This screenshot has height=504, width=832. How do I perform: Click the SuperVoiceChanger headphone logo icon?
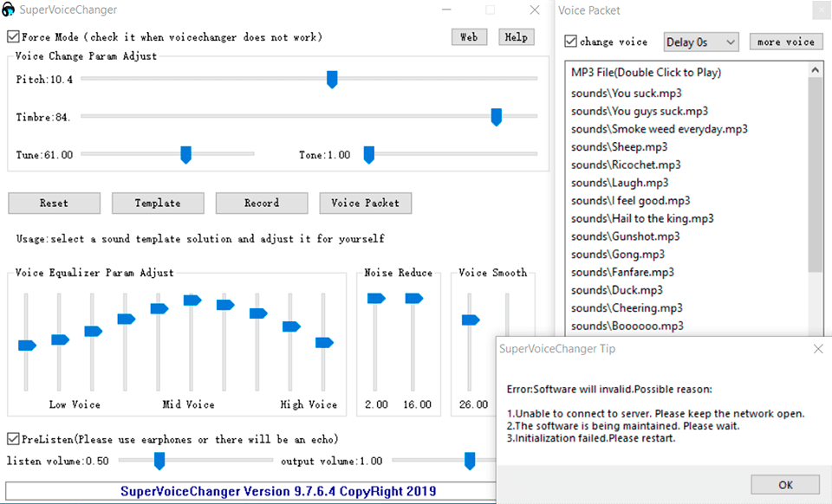9,10
